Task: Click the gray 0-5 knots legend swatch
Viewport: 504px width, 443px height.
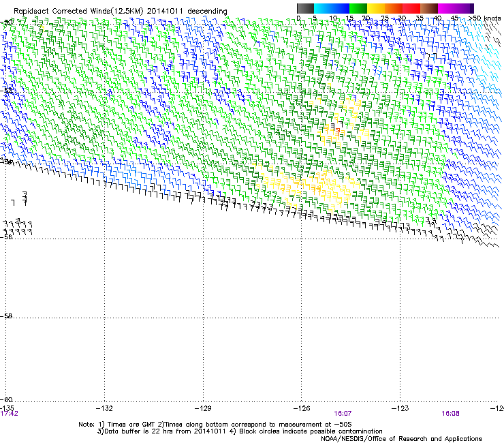Action: point(305,8)
